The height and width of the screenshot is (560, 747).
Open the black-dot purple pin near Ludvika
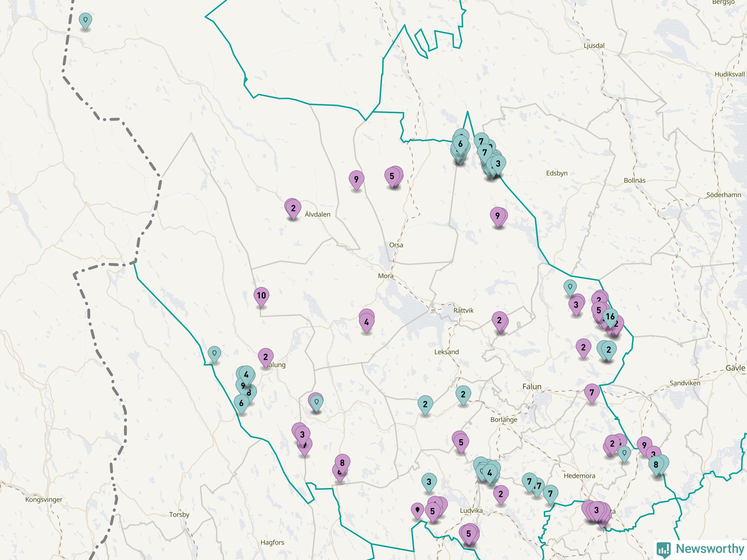pos(417,511)
